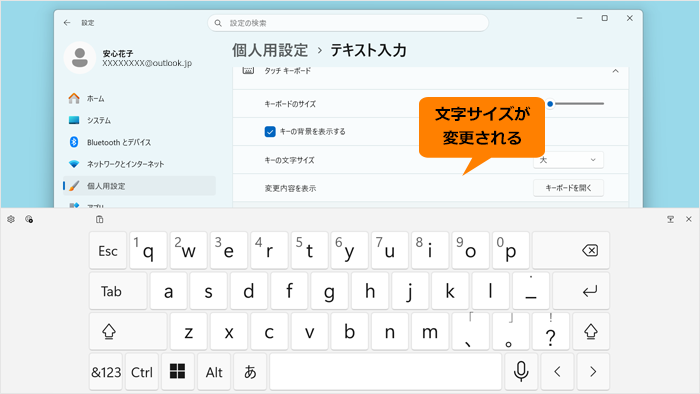Select 個人用設定 in the sidebar

click(139, 186)
